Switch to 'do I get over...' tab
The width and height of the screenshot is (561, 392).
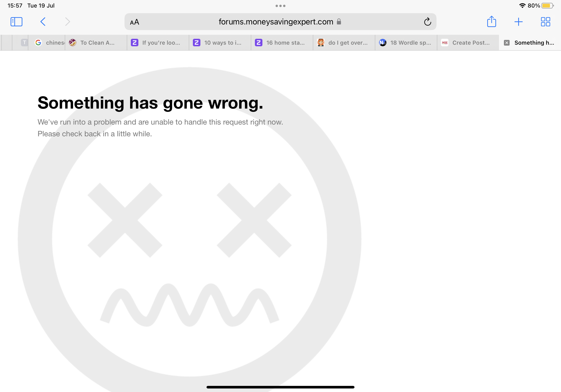click(x=344, y=43)
